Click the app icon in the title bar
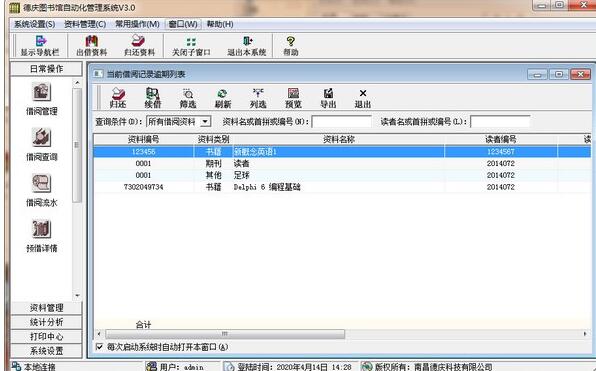The height and width of the screenshot is (371, 596). 14,7
